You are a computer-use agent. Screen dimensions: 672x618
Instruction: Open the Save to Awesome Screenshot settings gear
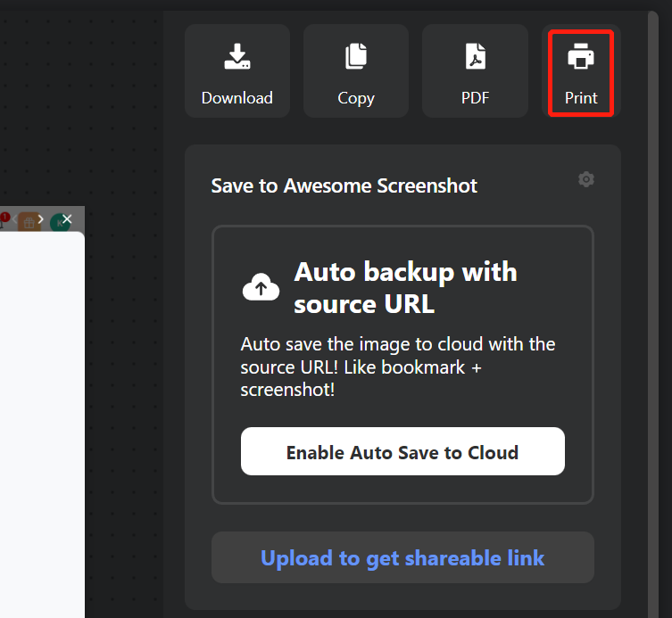(x=585, y=179)
